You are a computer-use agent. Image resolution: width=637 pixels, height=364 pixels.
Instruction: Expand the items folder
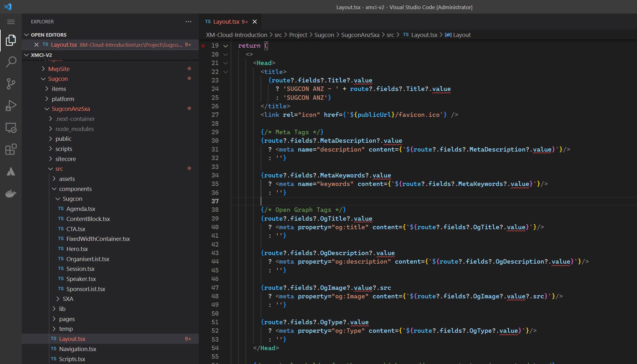[47, 89]
